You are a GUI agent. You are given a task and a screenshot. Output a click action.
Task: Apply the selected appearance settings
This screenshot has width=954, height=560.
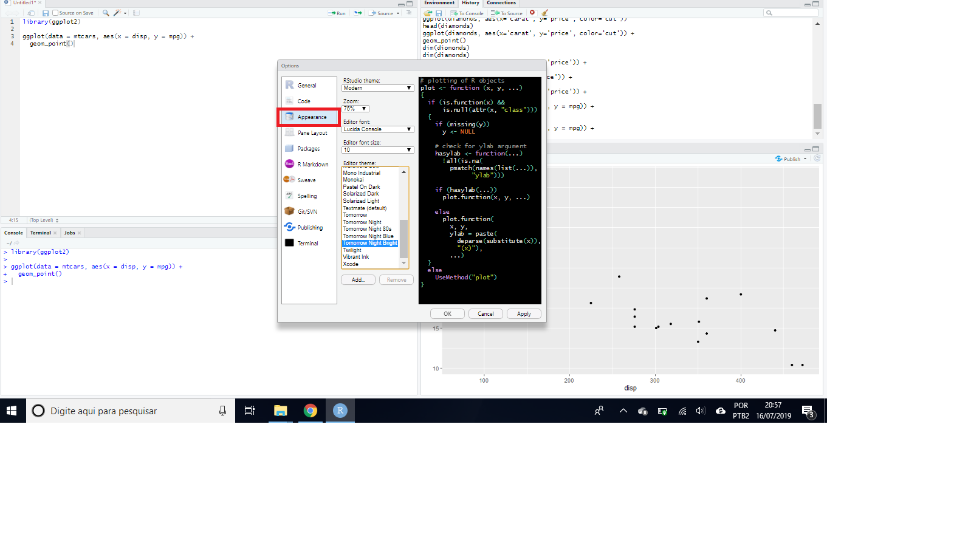524,314
